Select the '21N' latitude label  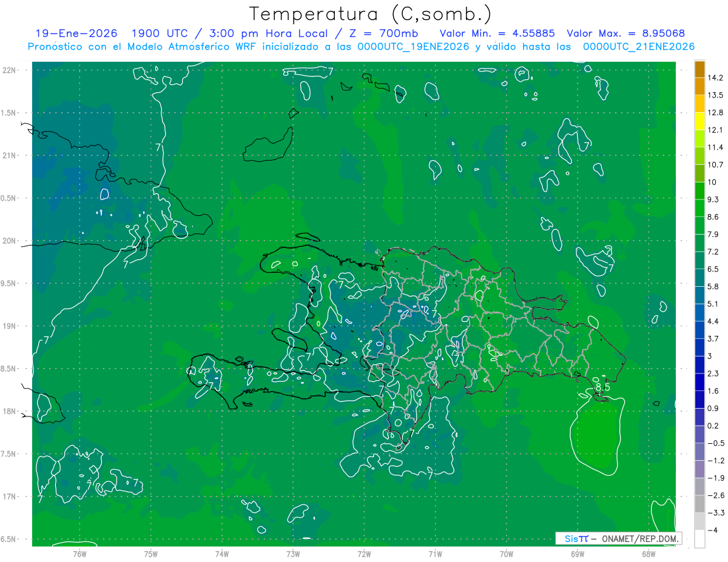click(x=10, y=155)
